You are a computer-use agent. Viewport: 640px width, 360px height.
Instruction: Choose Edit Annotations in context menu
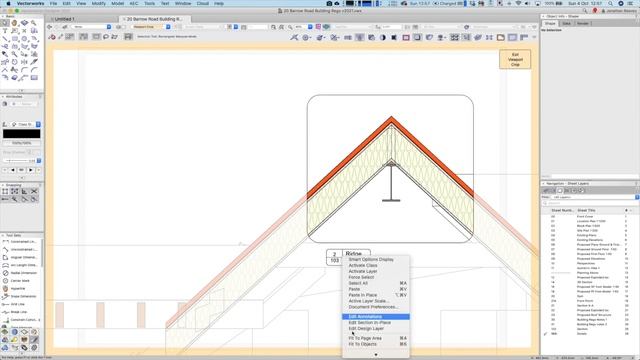coord(376,317)
